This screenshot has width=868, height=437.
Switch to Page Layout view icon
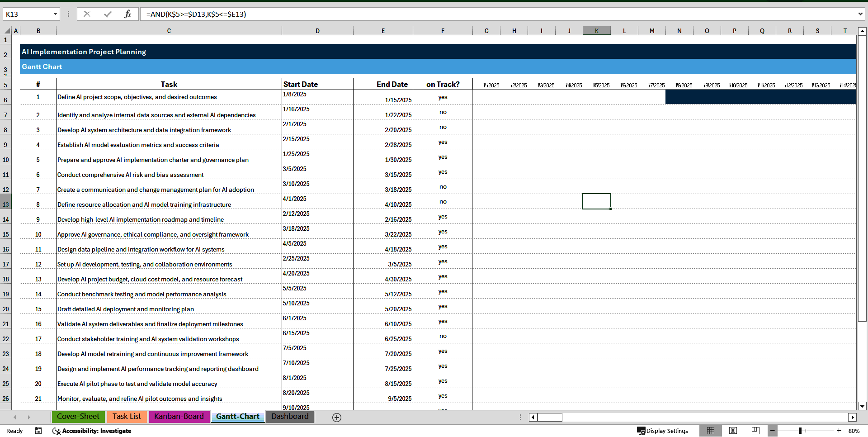pyautogui.click(x=733, y=431)
